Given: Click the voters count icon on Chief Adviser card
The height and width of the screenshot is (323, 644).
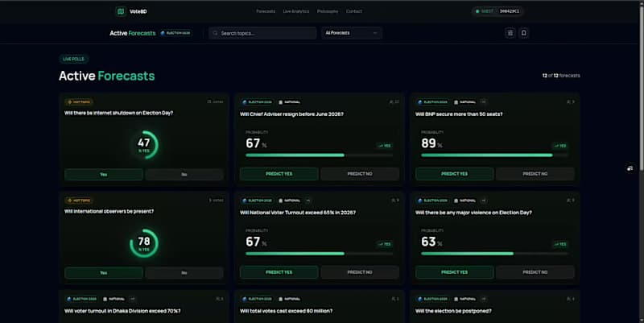Looking at the screenshot, I should [391, 102].
